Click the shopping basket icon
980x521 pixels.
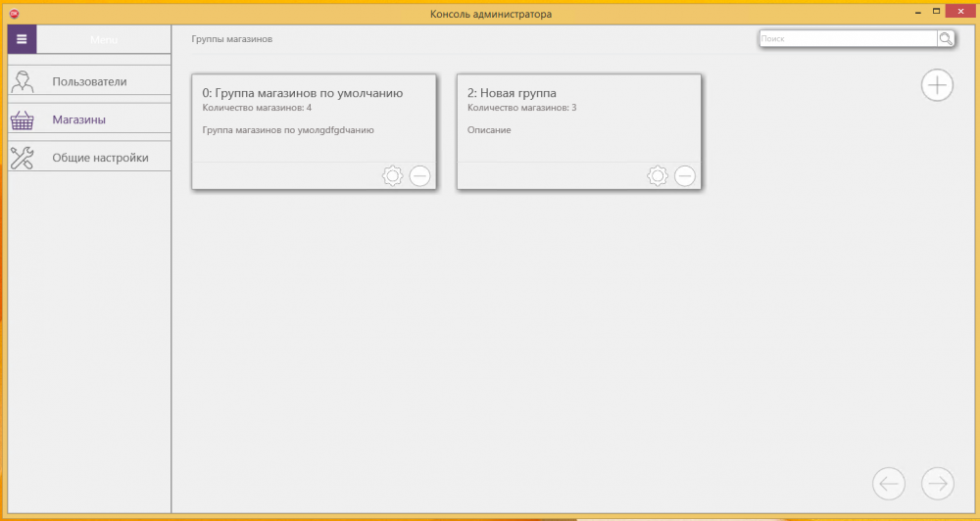click(22, 119)
